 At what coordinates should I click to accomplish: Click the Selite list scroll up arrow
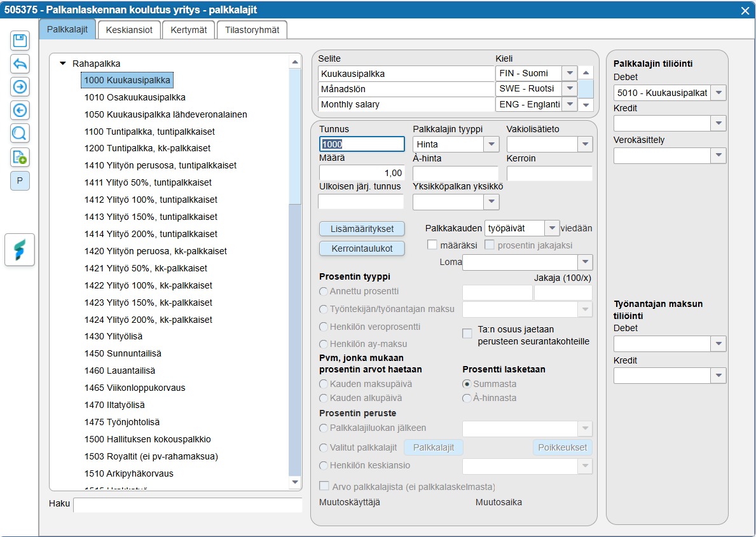[x=586, y=73]
